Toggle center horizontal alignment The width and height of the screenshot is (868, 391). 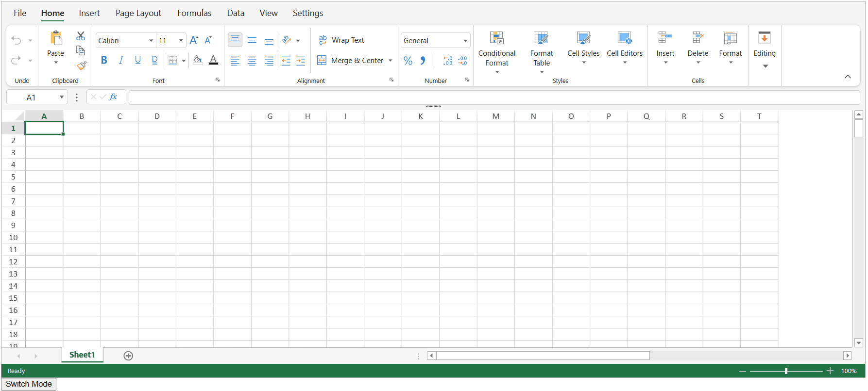pyautogui.click(x=252, y=61)
